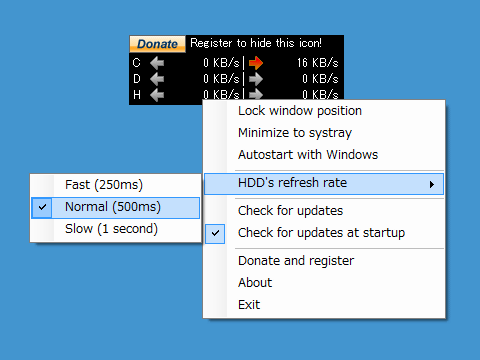The width and height of the screenshot is (480, 360).
Task: Click the drive letter D label
Action: [137, 79]
